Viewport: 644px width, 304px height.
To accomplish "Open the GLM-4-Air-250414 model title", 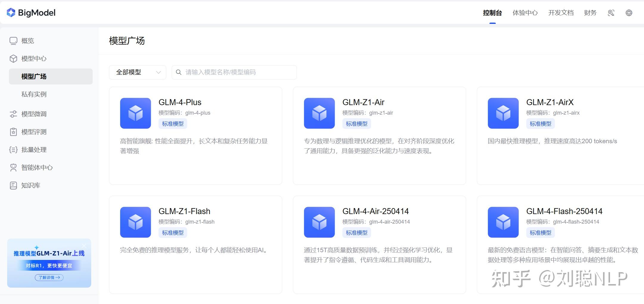I will point(375,211).
